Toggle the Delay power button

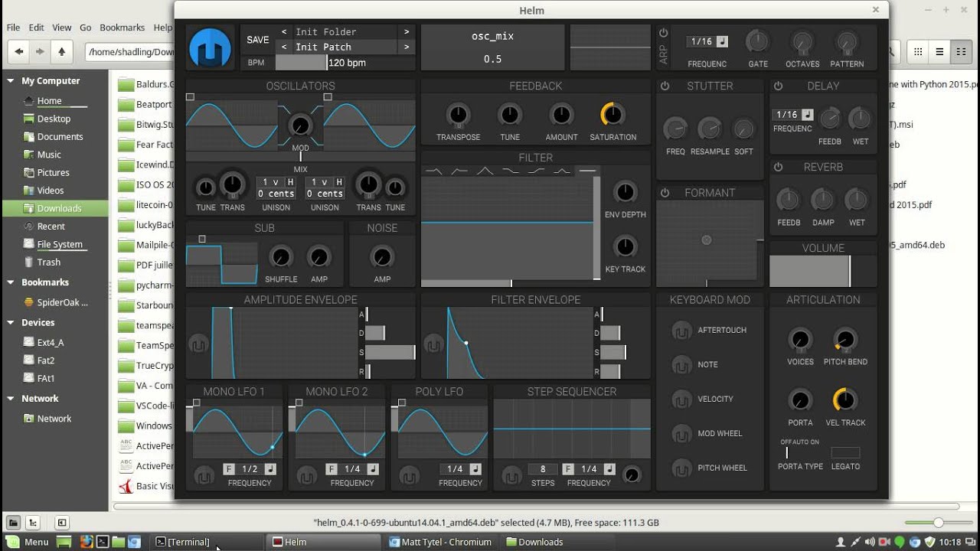[x=779, y=86]
